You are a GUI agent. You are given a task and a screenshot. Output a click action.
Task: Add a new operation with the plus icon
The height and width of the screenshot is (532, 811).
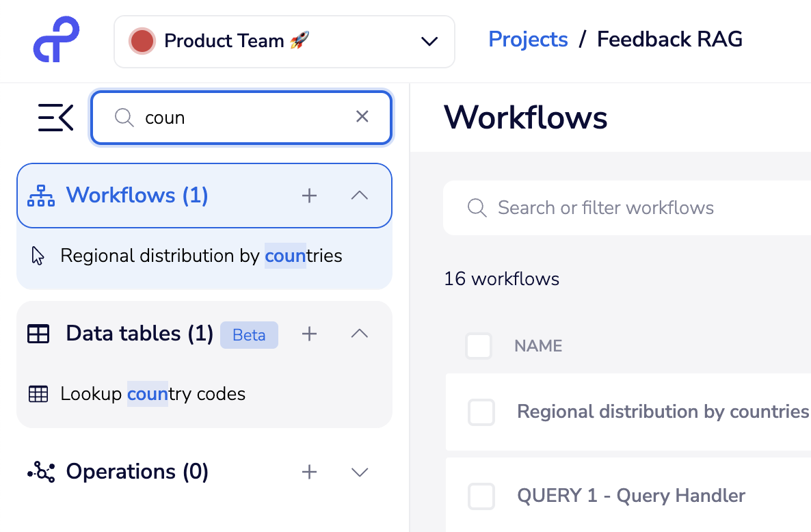(310, 472)
